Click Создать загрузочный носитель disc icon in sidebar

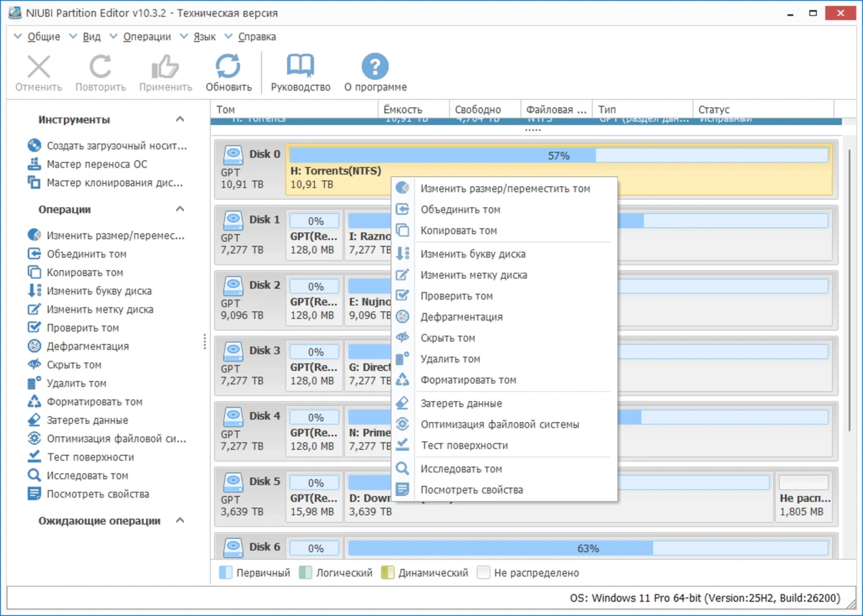pyautogui.click(x=34, y=145)
